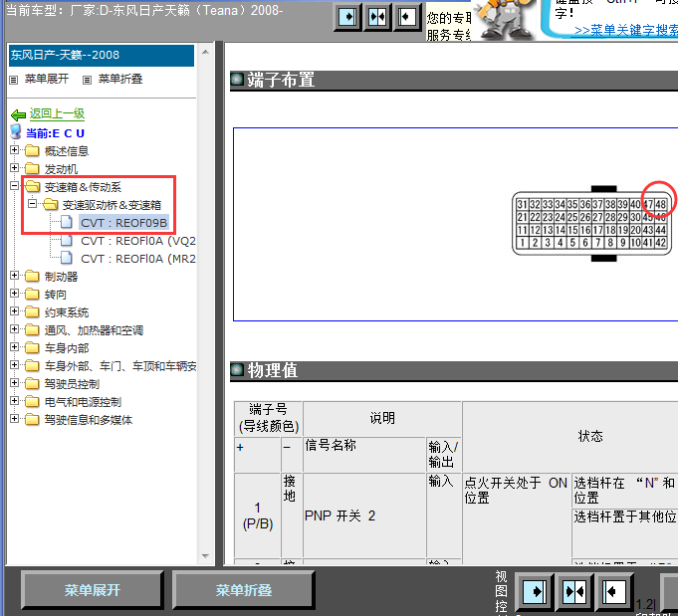
Task: Click the PNP 开关 2 cell
Action: [364, 515]
